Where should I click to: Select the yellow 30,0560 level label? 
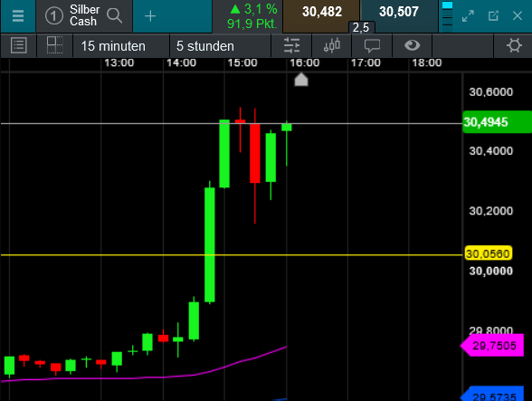(x=488, y=253)
